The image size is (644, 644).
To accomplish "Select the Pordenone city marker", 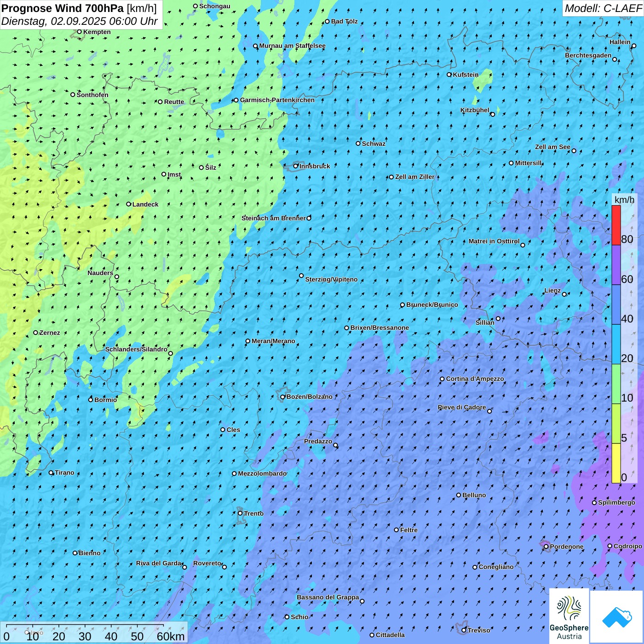I will coord(546,546).
